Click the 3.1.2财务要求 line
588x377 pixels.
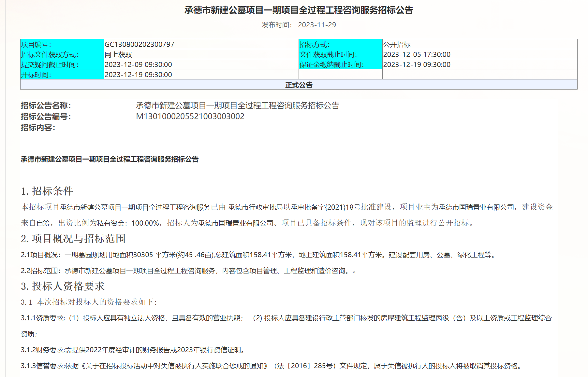coord(133,350)
